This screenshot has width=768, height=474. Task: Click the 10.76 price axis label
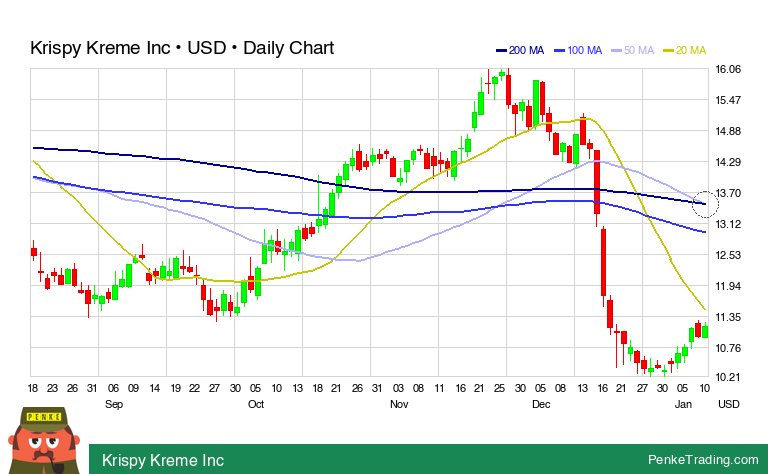728,348
